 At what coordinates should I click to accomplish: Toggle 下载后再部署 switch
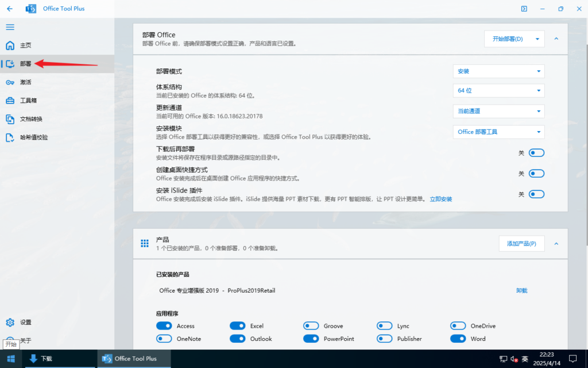(x=536, y=153)
